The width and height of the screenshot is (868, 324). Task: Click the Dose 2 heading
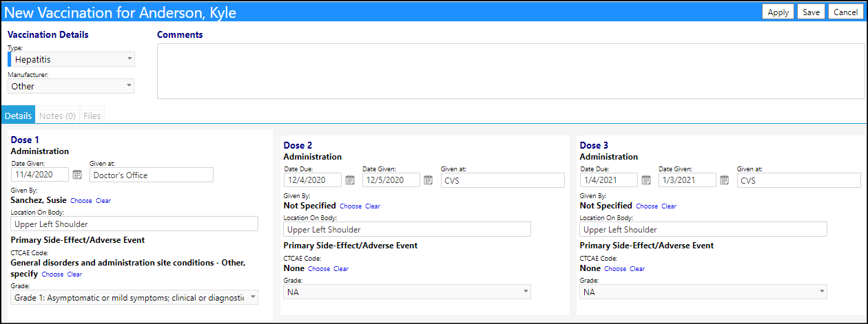[298, 145]
